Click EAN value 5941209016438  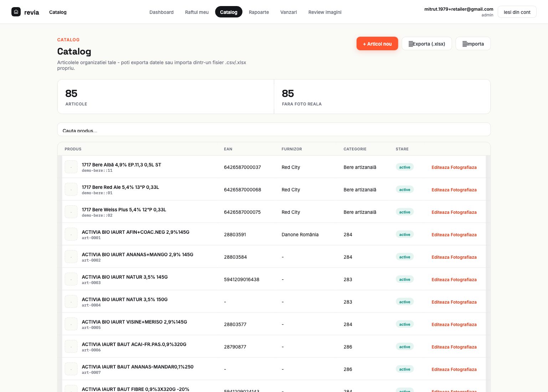[x=242, y=279]
